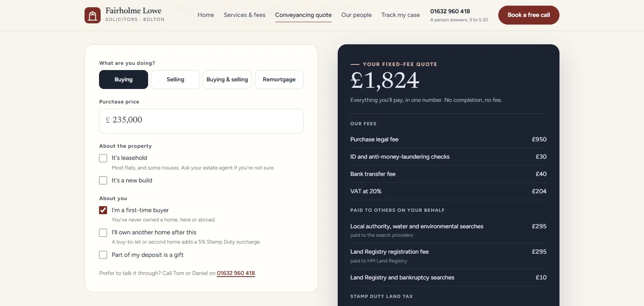Click the £1,824 quote total
The height and width of the screenshot is (306, 644).
(x=385, y=80)
